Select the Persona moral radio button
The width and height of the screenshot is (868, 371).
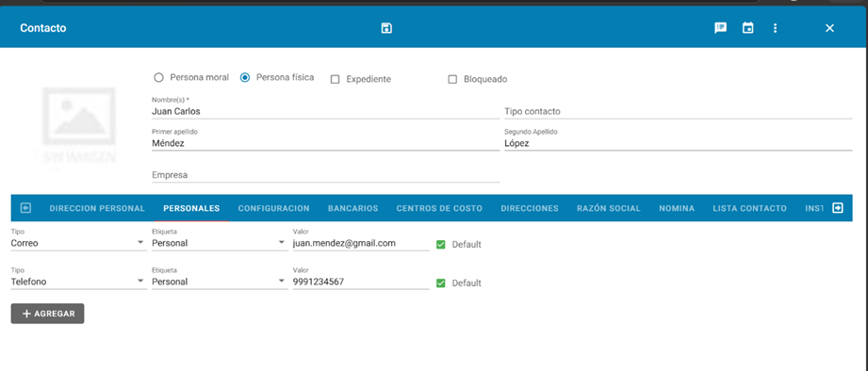159,78
